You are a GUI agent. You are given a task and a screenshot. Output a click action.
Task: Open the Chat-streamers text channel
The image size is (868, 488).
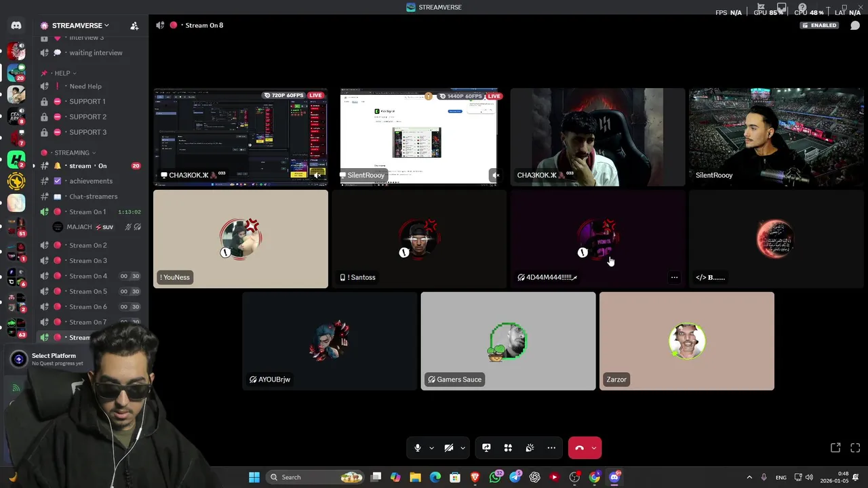pos(90,197)
